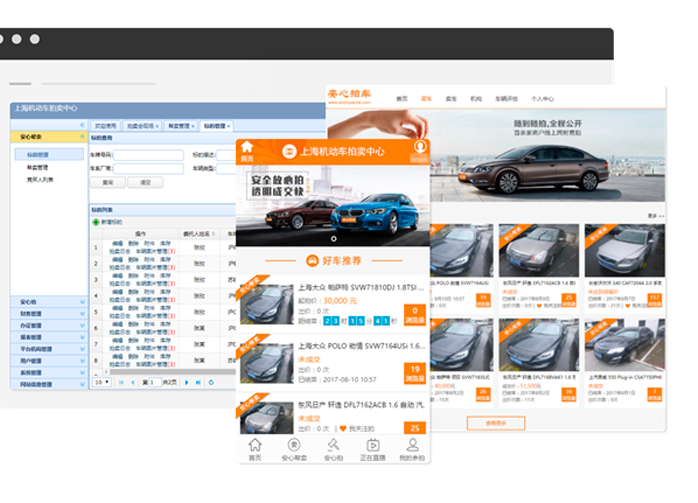Screen dimensions: 698x503
Task: Click the green 新增标的 add icon
Action: pos(96,222)
